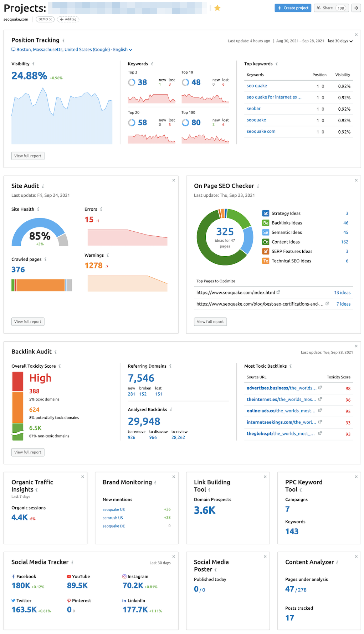
Task: Click the Strategy Ideas St icon
Action: pos(266,213)
